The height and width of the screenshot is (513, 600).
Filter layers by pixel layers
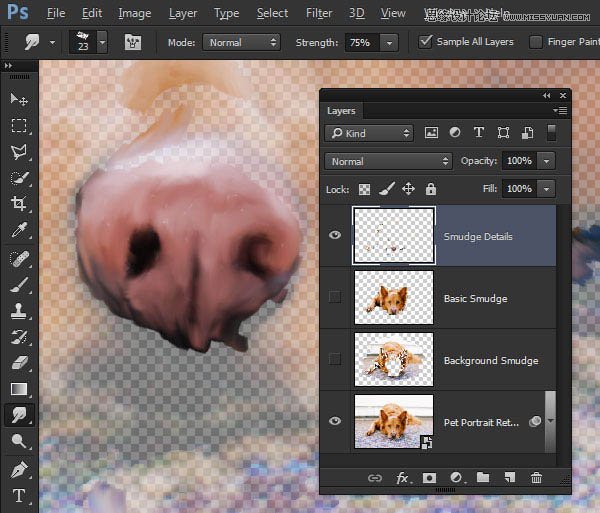coord(431,133)
